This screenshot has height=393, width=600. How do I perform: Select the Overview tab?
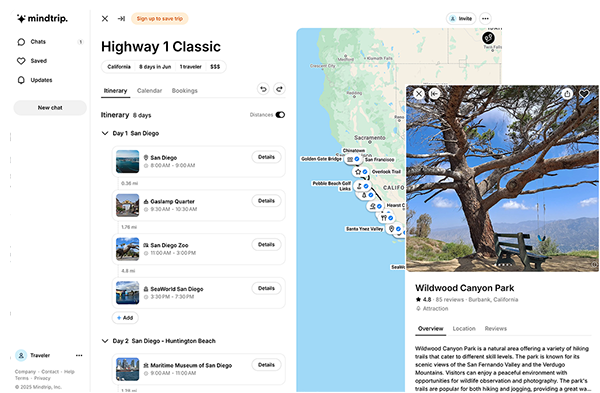click(x=430, y=329)
